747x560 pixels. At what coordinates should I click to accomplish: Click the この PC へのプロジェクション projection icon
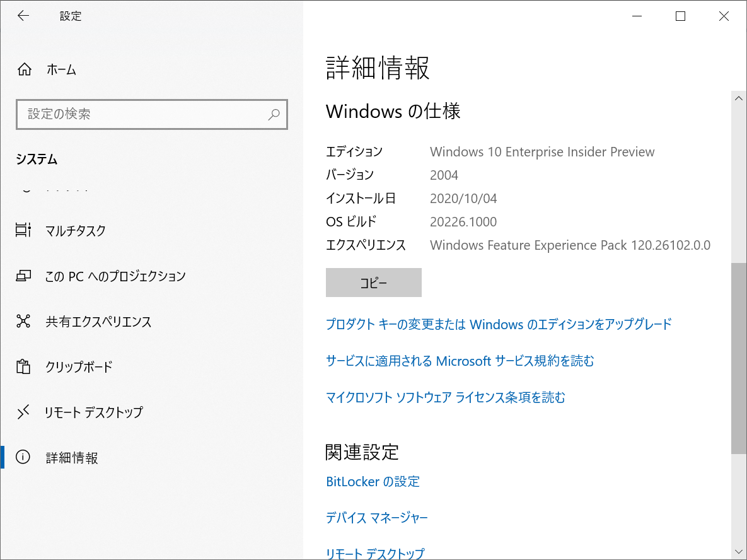(x=23, y=276)
